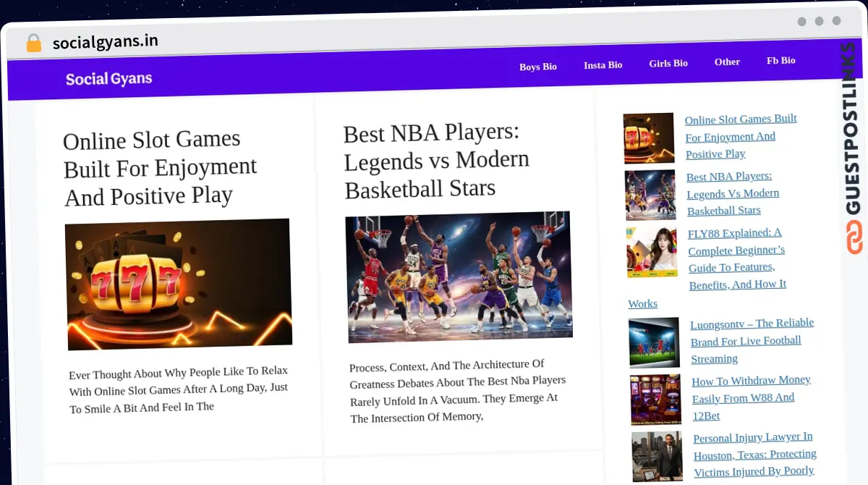Select the Insta Bio menu item
Image resolution: width=868 pixels, height=485 pixels.
(603, 65)
